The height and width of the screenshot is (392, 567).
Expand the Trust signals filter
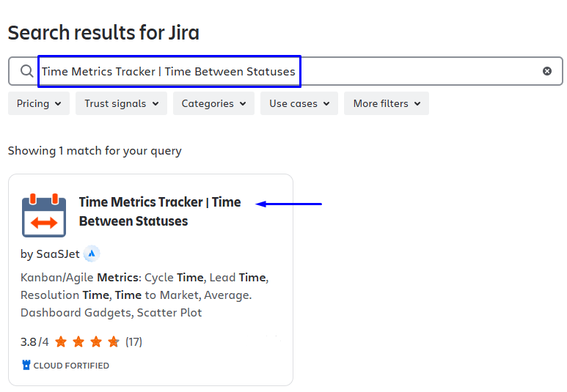pos(121,103)
